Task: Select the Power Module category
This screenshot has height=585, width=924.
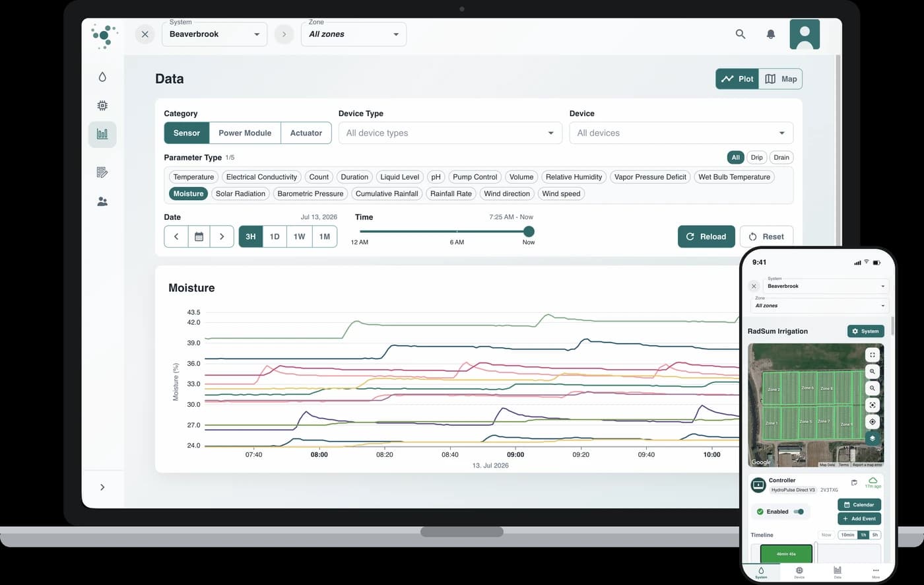Action: [x=245, y=133]
